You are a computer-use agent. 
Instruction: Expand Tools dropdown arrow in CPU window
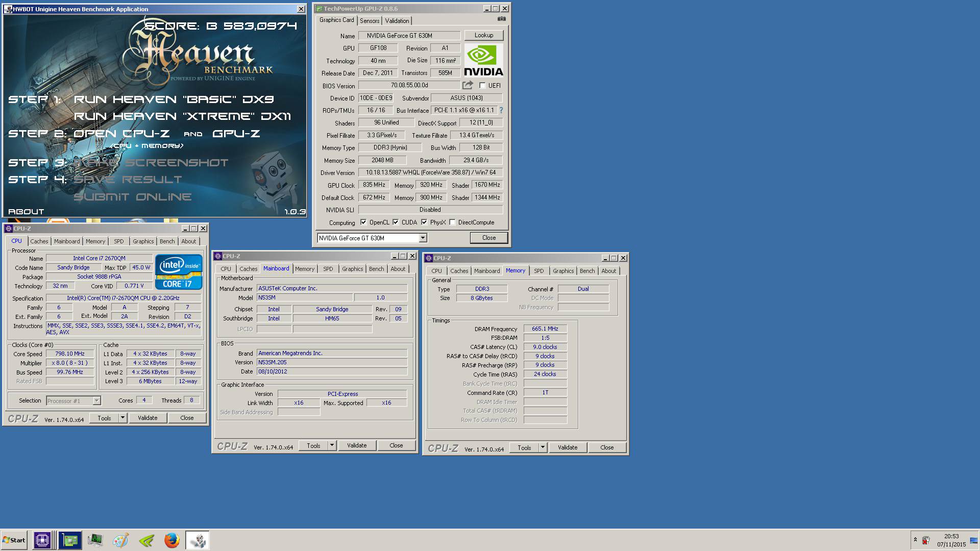122,418
